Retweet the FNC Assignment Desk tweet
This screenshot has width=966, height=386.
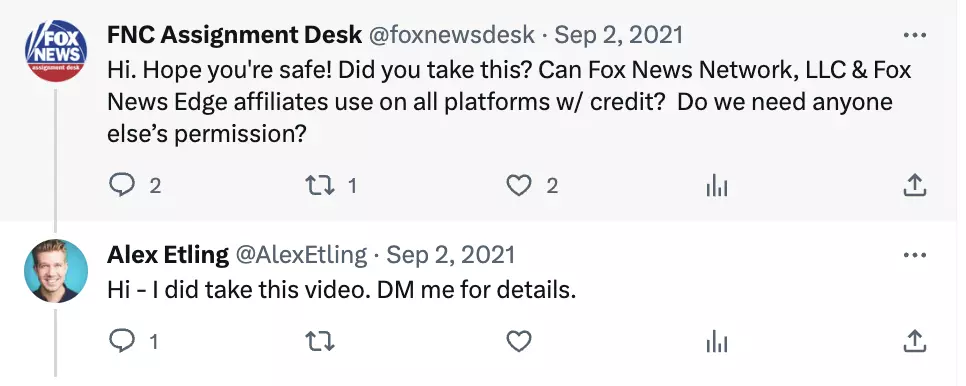pyautogui.click(x=320, y=185)
